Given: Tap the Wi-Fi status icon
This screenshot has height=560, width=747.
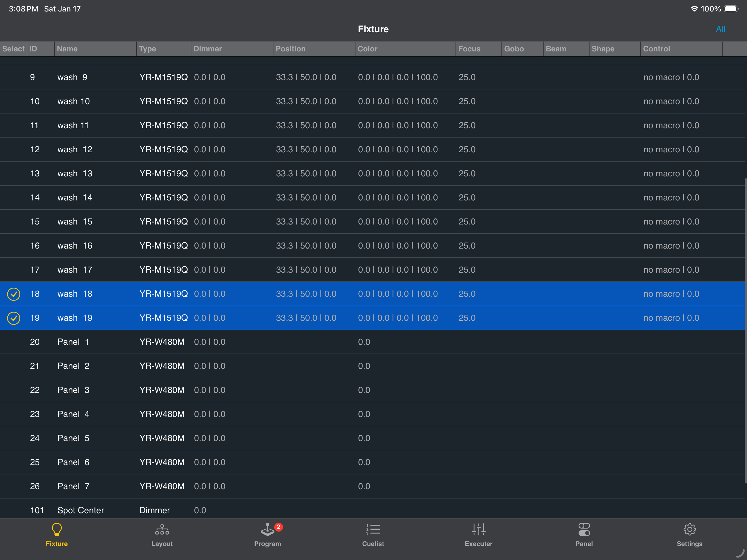Looking at the screenshot, I should click(694, 9).
